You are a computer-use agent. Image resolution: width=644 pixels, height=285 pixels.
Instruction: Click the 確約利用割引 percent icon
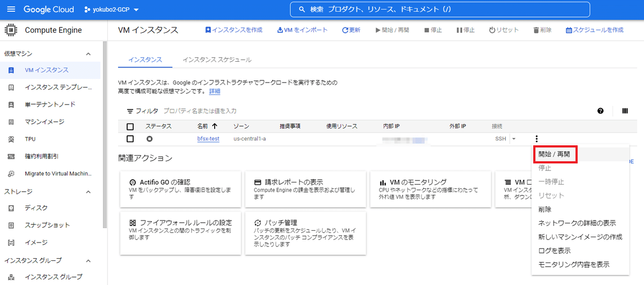[x=11, y=156]
